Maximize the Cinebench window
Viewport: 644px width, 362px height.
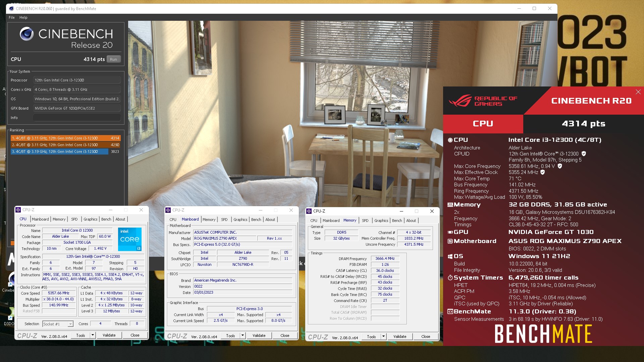click(534, 9)
